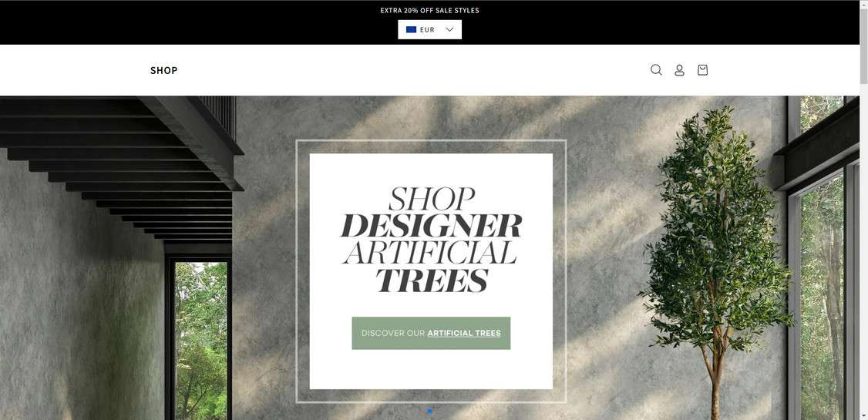Click the bold TREES word in headline

point(432,281)
